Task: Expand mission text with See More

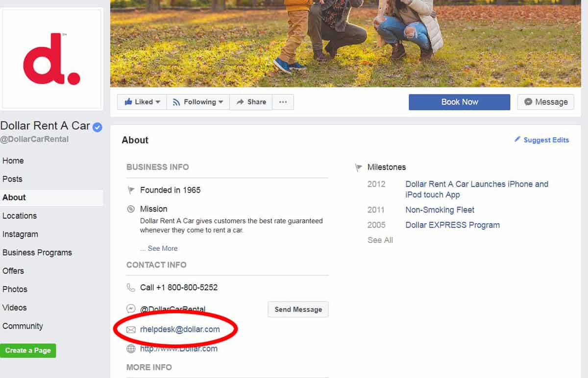Action: (163, 248)
